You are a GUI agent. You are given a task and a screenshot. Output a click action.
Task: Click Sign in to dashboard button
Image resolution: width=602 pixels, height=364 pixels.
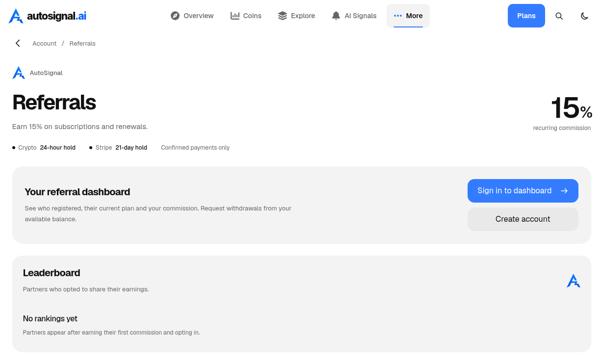click(523, 191)
